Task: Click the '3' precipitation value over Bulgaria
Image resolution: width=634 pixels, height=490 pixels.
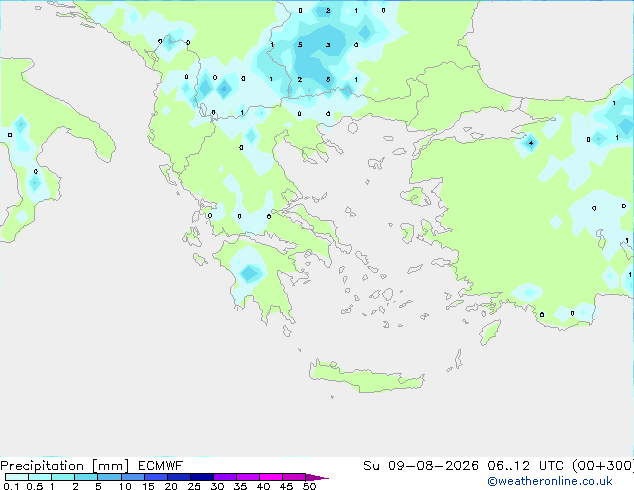Action: coord(328,45)
